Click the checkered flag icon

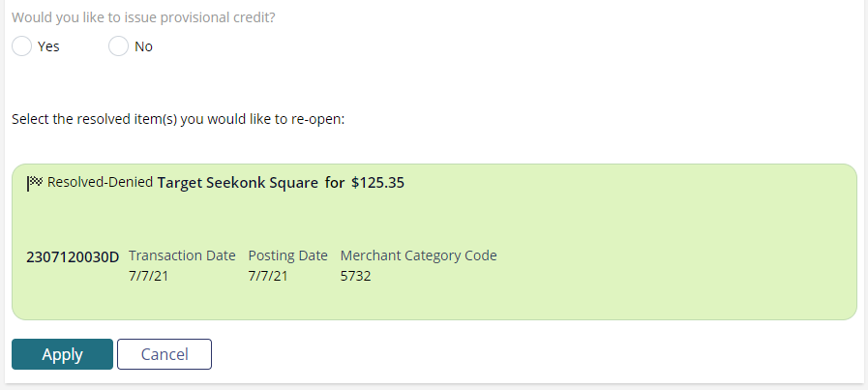click(x=35, y=182)
